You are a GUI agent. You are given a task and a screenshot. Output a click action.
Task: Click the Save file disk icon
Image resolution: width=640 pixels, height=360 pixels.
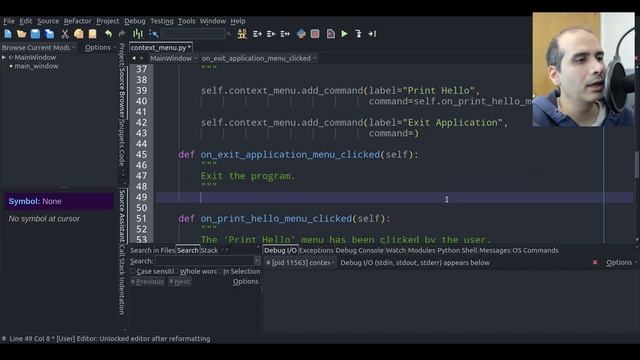(x=36, y=34)
